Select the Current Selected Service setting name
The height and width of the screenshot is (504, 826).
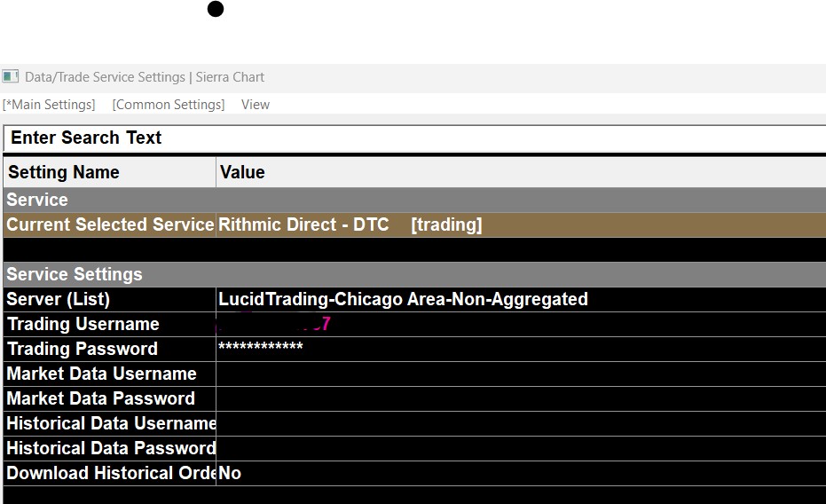point(110,224)
